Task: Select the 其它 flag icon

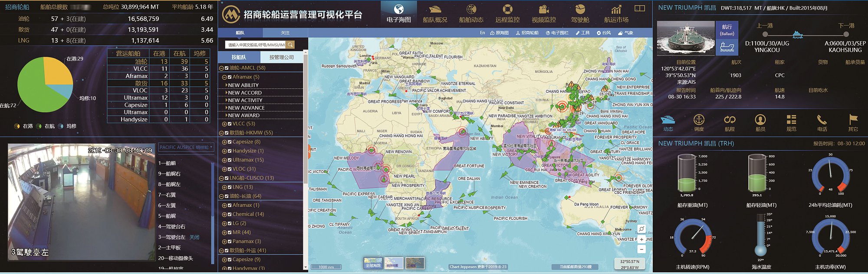Action: coord(853,123)
